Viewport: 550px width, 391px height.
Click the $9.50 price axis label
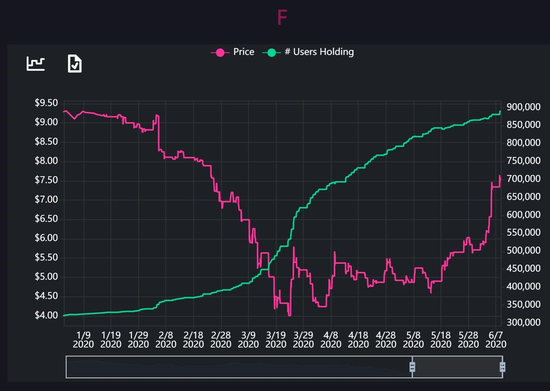(x=46, y=103)
